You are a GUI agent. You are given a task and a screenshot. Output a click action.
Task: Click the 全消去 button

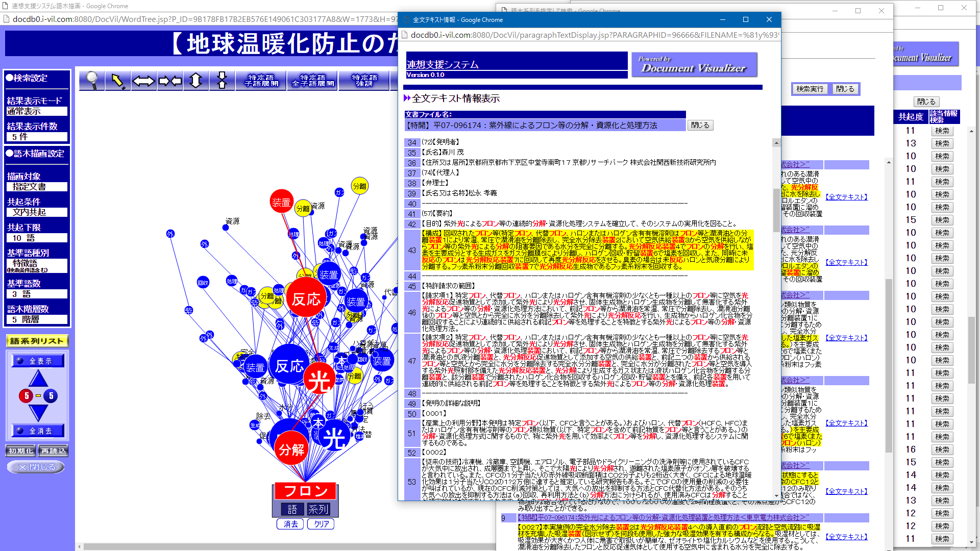click(x=38, y=431)
